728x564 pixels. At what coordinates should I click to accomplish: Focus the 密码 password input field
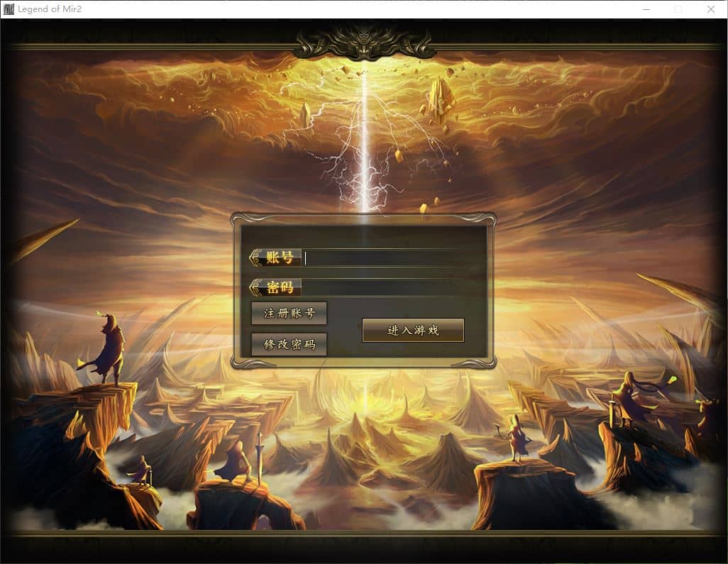point(383,288)
